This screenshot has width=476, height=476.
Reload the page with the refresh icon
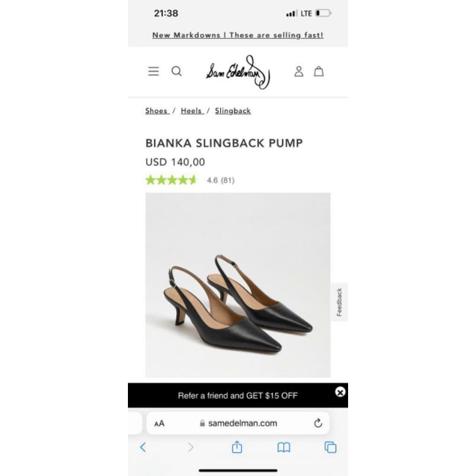(x=318, y=423)
